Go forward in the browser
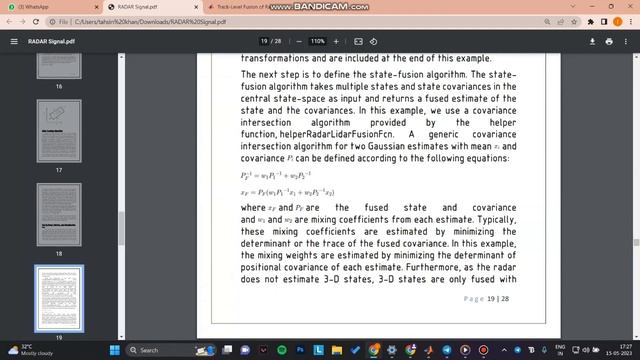640x360 pixels. [x=22, y=22]
